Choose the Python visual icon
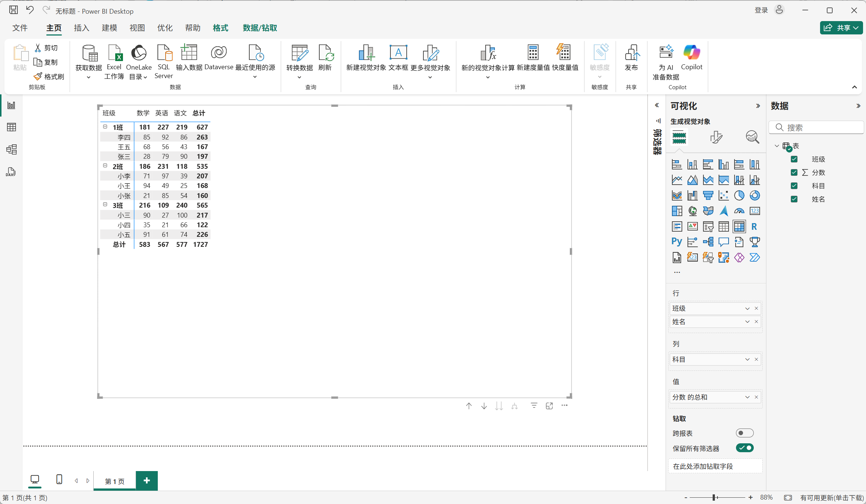The width and height of the screenshot is (866, 504). click(676, 242)
